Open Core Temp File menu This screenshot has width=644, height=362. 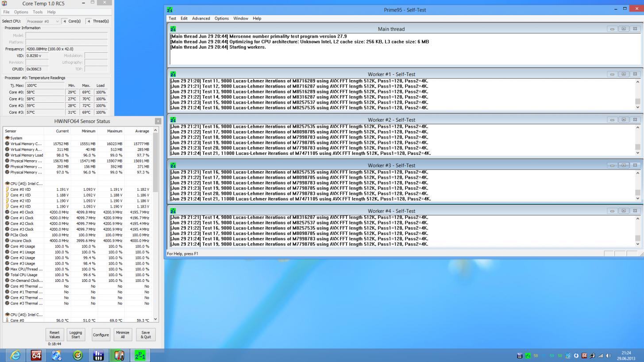[6, 12]
